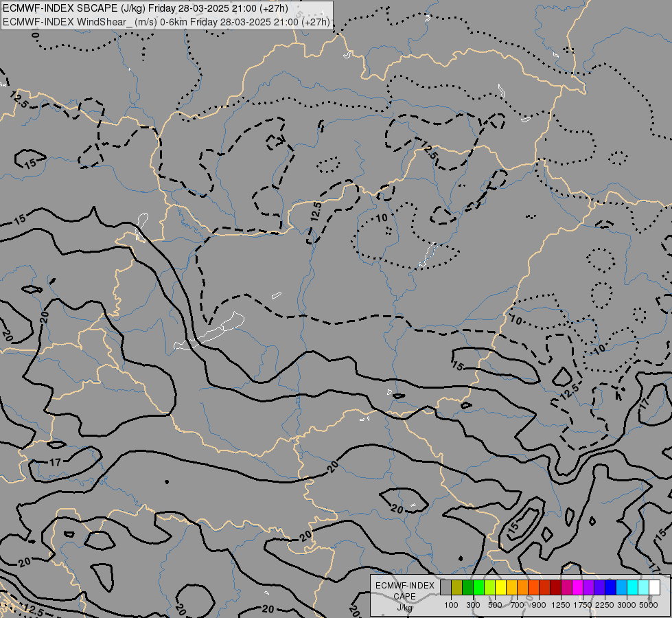Click the legend tick label 1250
672x618 pixels.
tap(561, 605)
